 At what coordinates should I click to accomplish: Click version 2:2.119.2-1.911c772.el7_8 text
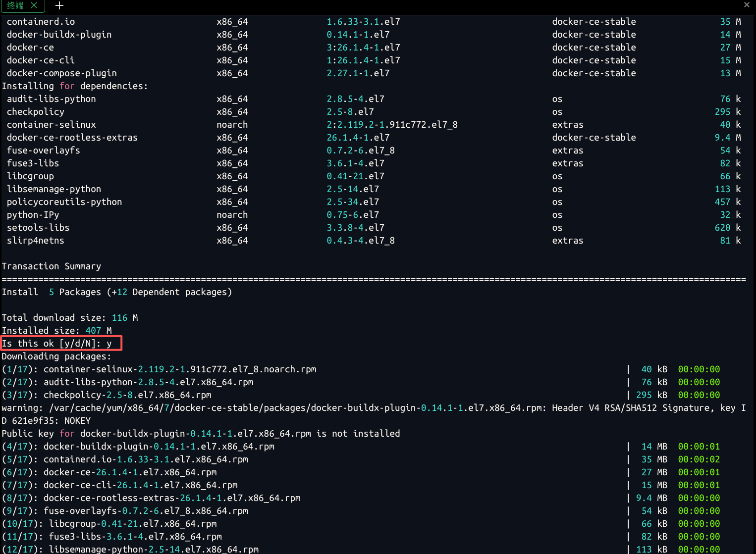[x=392, y=125]
